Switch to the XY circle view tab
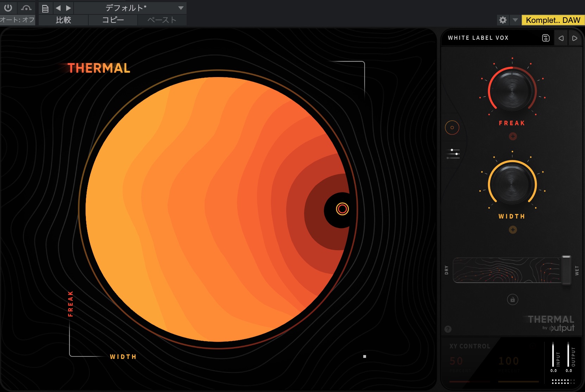Screen dimensions: 585x392 pyautogui.click(x=452, y=127)
